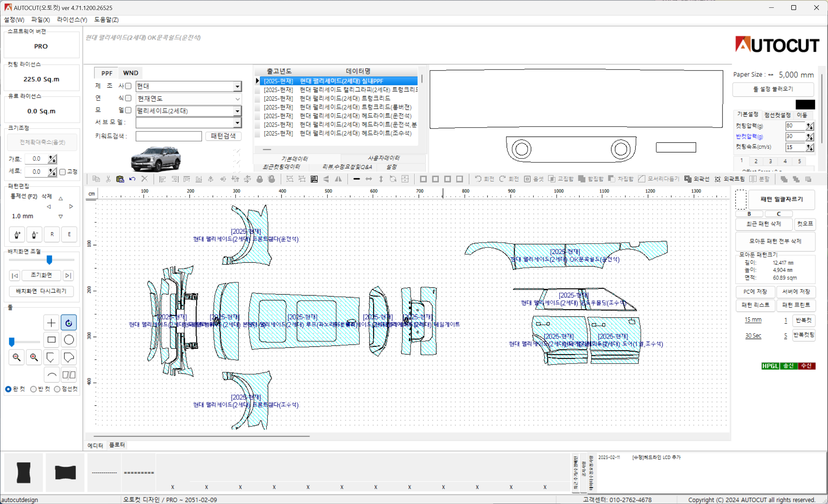
Task: Click the paste clipboard icon in toolbar
Action: coord(120,179)
